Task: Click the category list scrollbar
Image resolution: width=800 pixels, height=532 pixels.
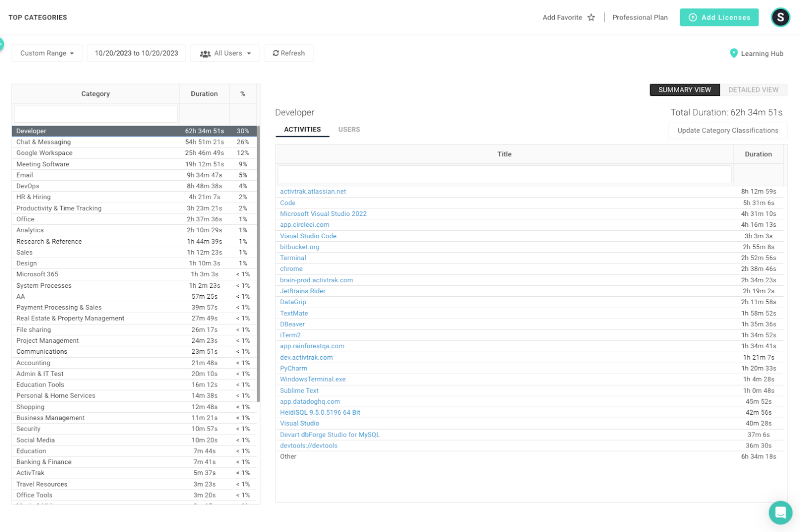Action: (258, 264)
